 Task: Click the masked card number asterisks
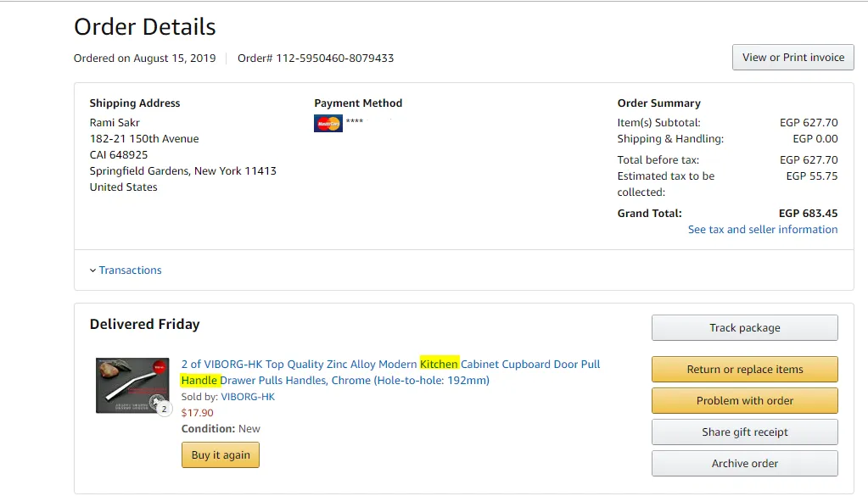click(355, 120)
